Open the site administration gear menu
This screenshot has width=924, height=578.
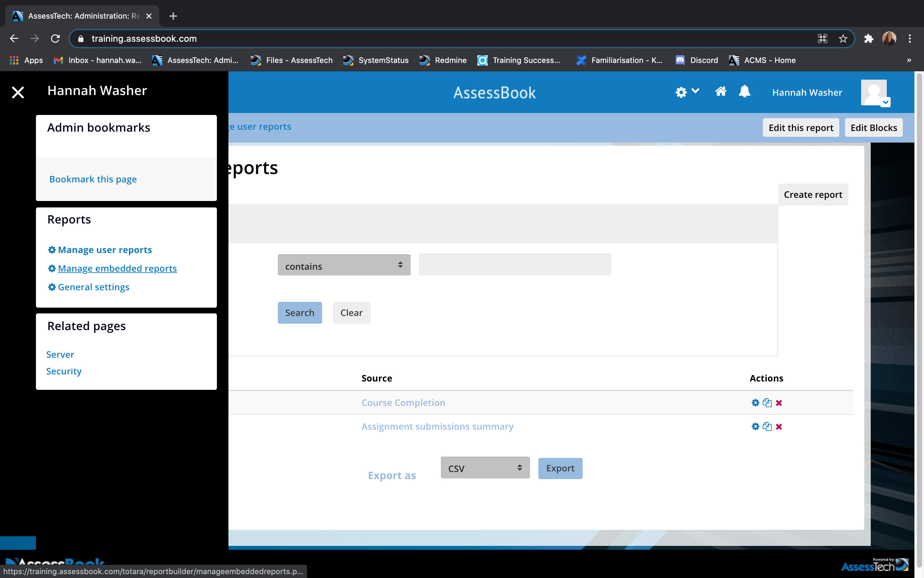[x=687, y=92]
